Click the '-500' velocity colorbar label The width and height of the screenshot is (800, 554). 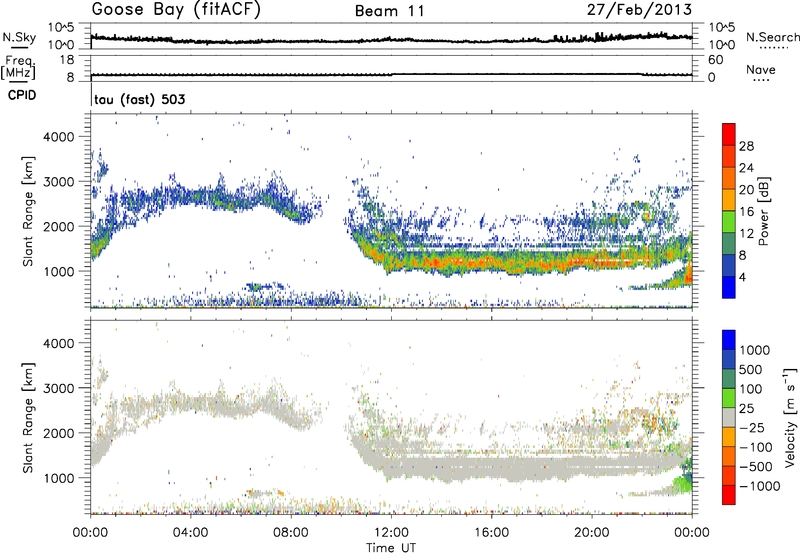(x=756, y=467)
